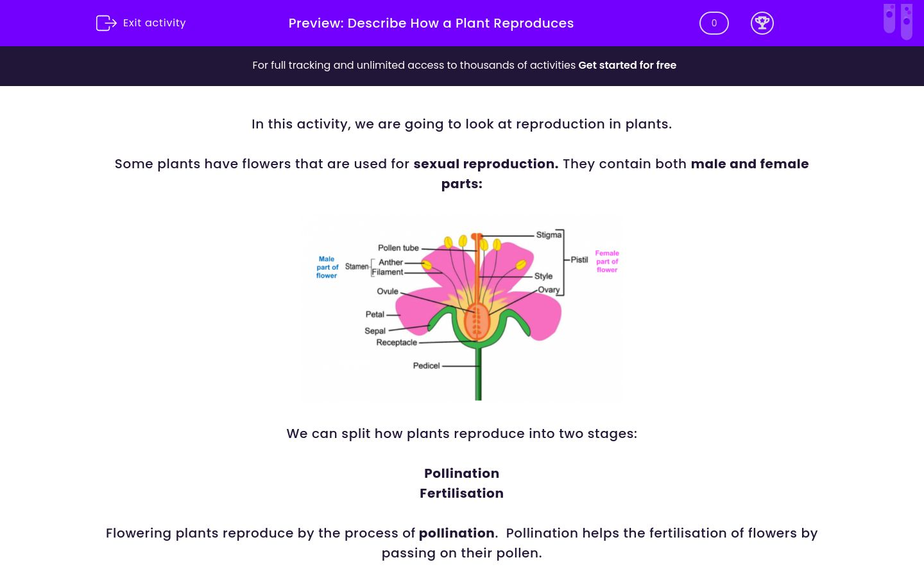Screen dimensions: 924x578
Task: Click the Preview activity title
Action: point(431,23)
